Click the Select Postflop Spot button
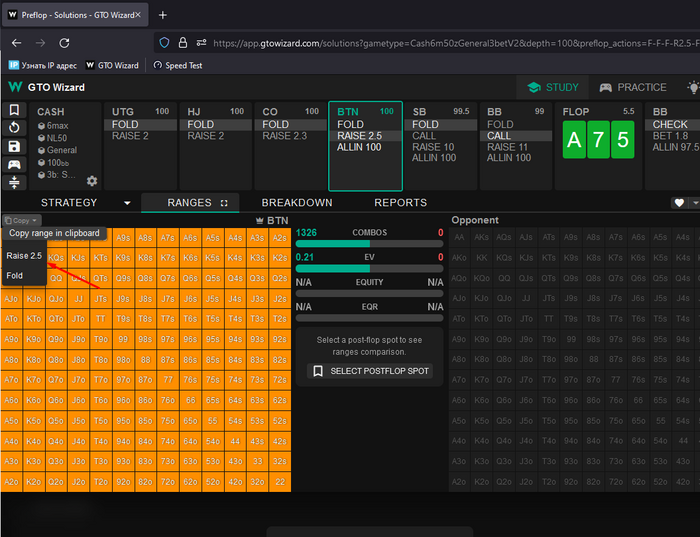Image resolution: width=700 pixels, height=537 pixels. click(370, 371)
